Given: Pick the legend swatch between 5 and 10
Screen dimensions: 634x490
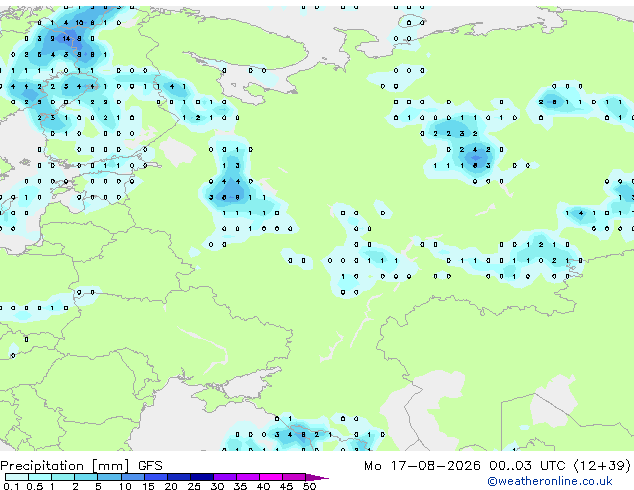Looking at the screenshot, I should [x=110, y=477].
